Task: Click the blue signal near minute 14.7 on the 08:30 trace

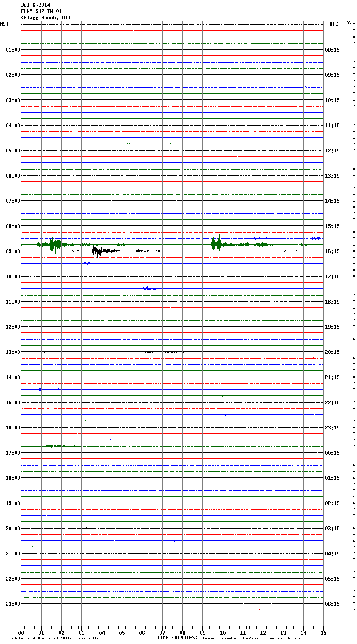Action: click(317, 238)
